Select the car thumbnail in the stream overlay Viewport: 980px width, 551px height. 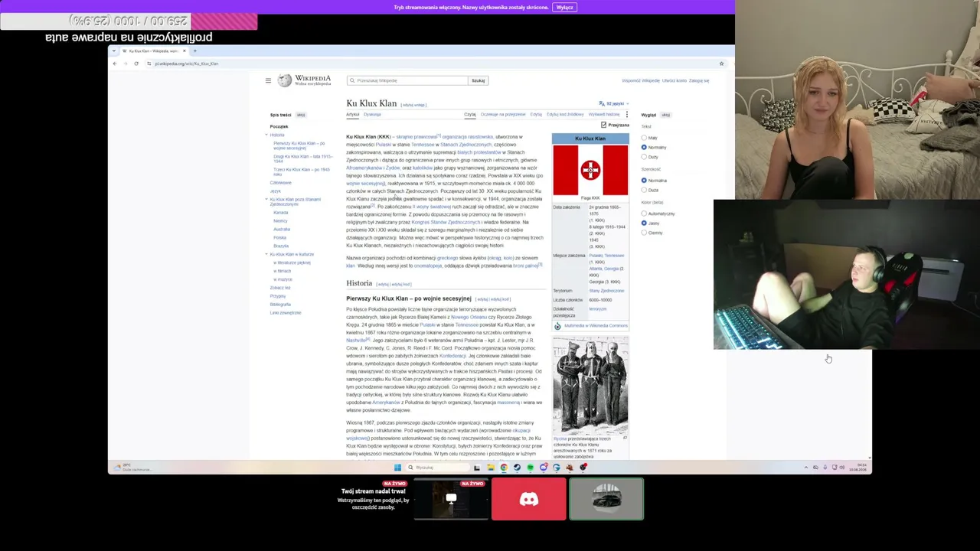(x=606, y=499)
